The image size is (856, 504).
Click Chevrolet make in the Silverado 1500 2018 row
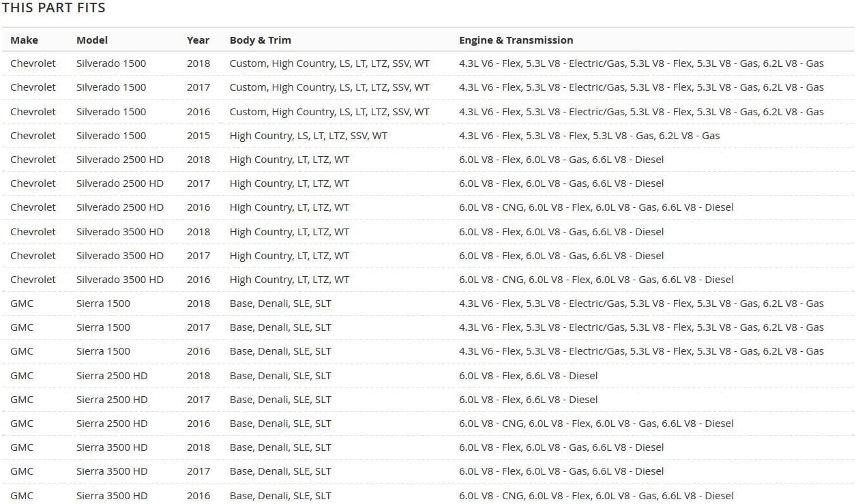(x=33, y=63)
